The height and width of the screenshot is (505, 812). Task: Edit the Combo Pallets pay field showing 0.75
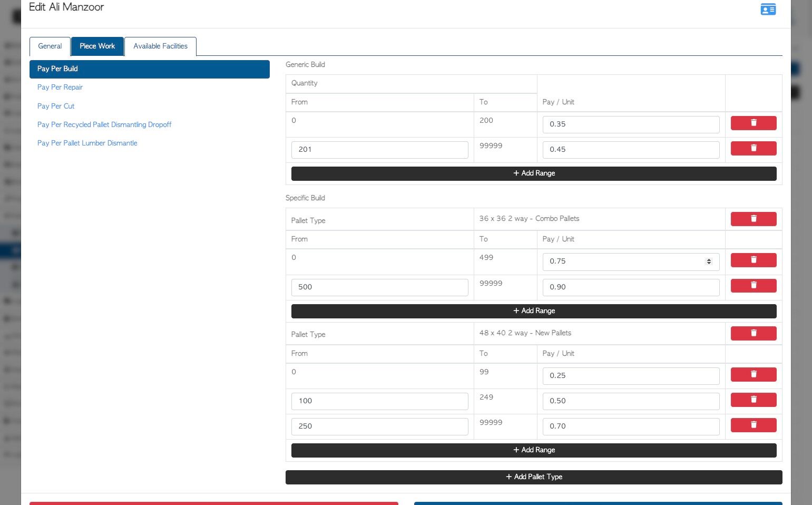[631, 262]
